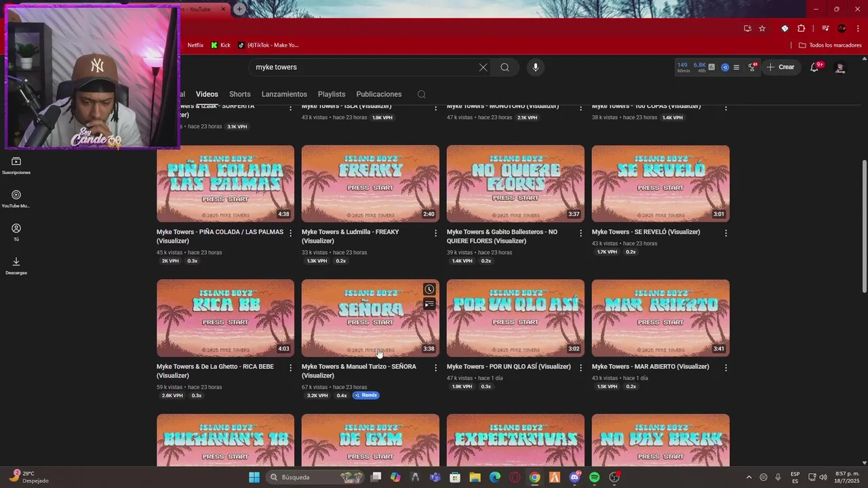868x488 pixels.
Task: Open the PIÑA COLADA / LAS PALMAS thumbnail
Action: coord(225,184)
